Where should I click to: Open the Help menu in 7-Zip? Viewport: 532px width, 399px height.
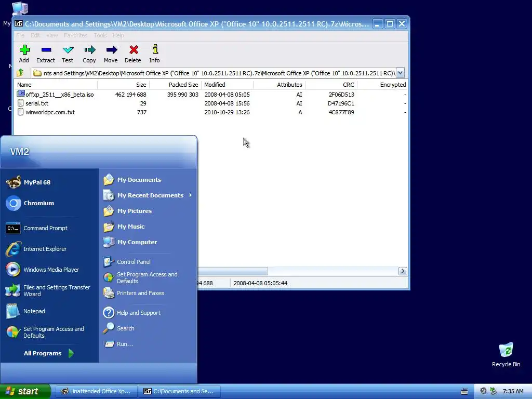pos(118,35)
